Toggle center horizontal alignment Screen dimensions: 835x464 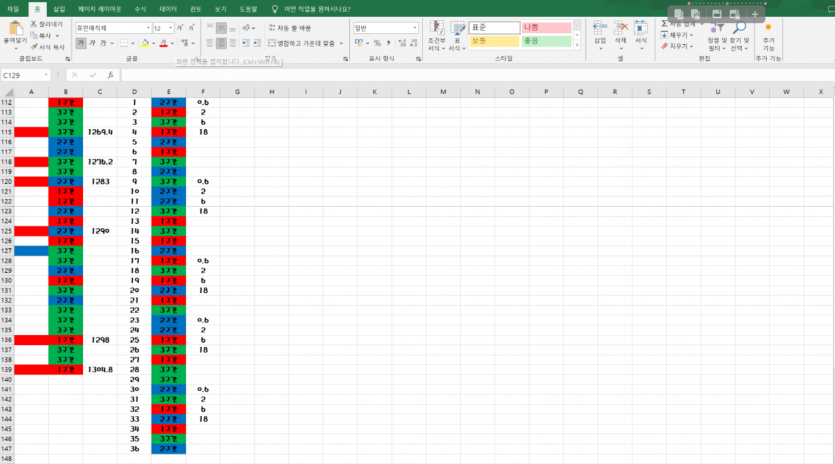221,43
